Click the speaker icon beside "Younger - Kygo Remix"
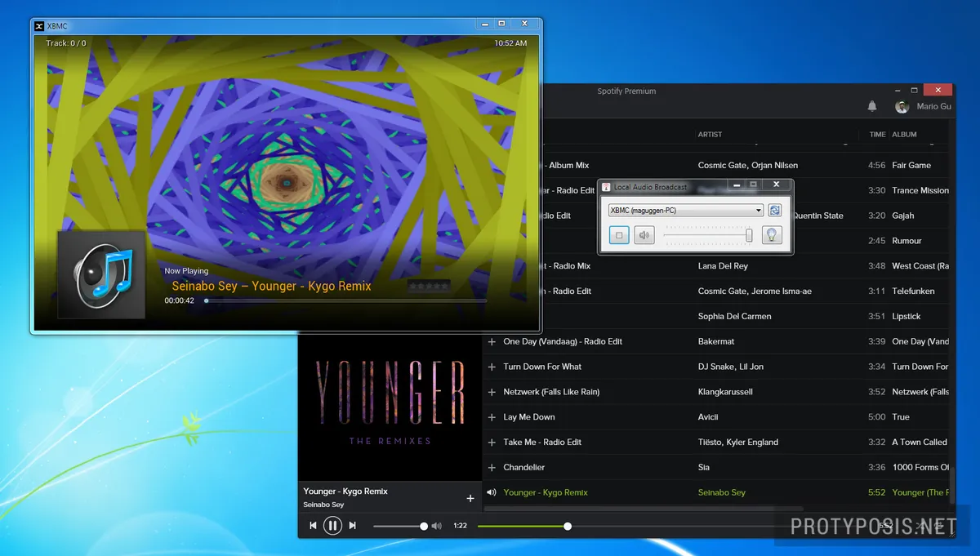Image resolution: width=980 pixels, height=556 pixels. [491, 492]
